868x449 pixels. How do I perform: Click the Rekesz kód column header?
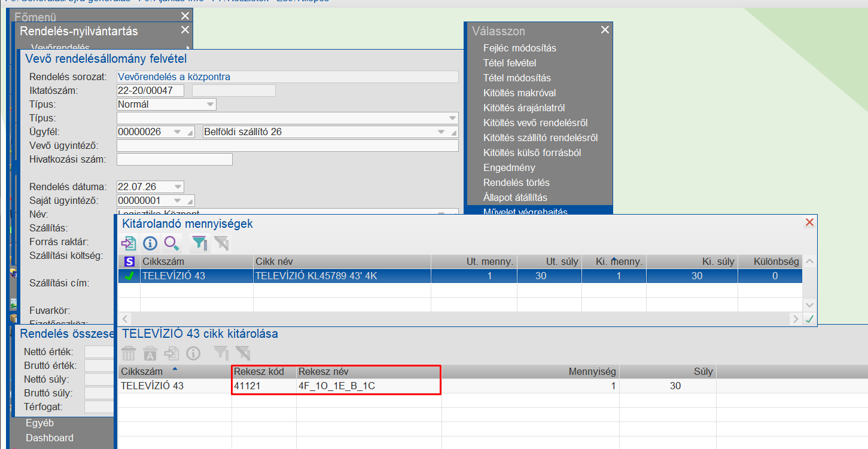point(264,371)
